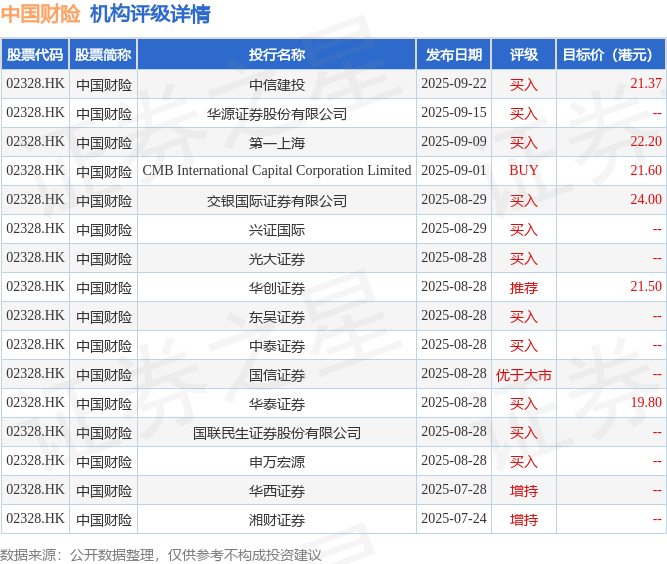The height and width of the screenshot is (564, 667).
Task: Select the 华泰证券 broker cell
Action: point(277,404)
